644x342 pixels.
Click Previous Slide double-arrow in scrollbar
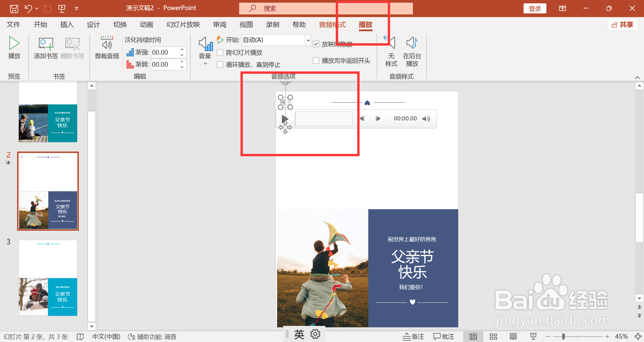pyautogui.click(x=639, y=307)
